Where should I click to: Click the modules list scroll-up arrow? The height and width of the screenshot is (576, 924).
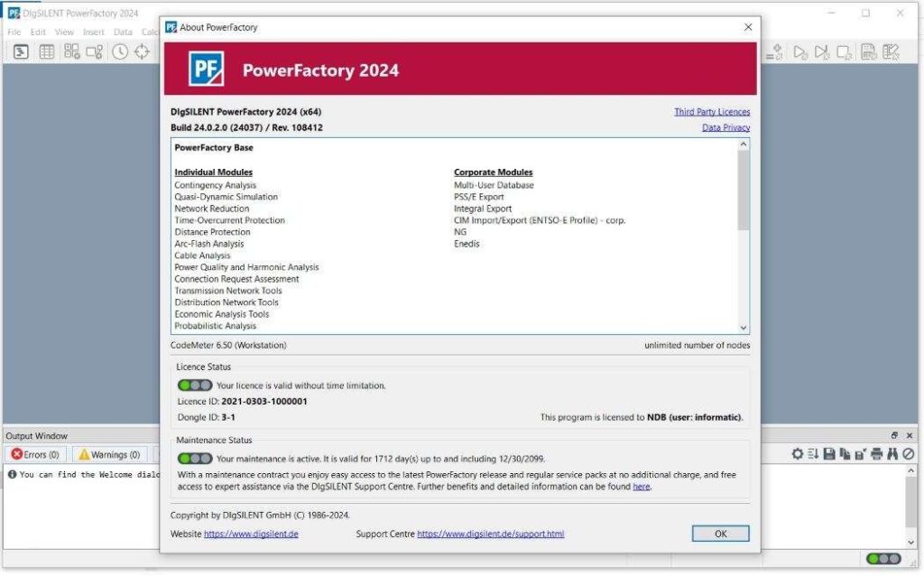tap(744, 144)
